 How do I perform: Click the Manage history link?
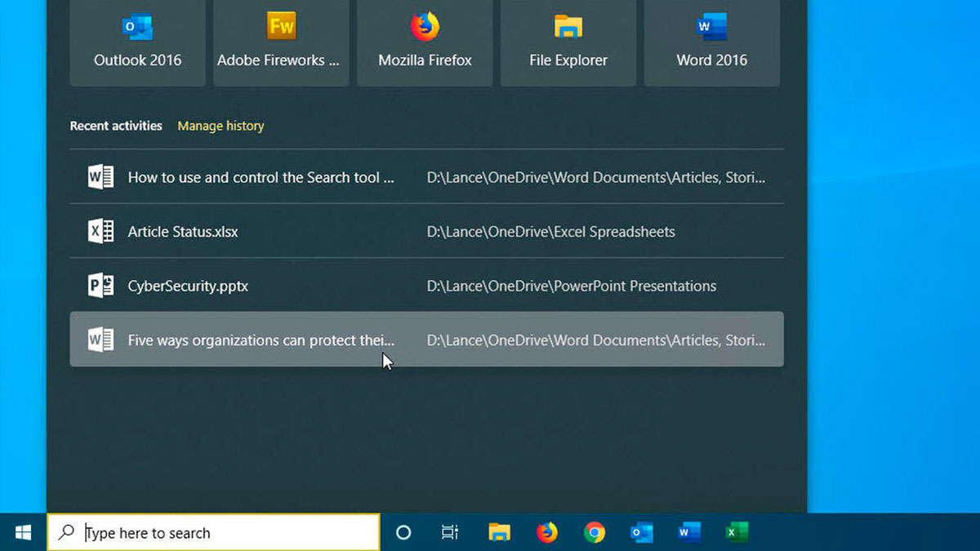(x=220, y=126)
